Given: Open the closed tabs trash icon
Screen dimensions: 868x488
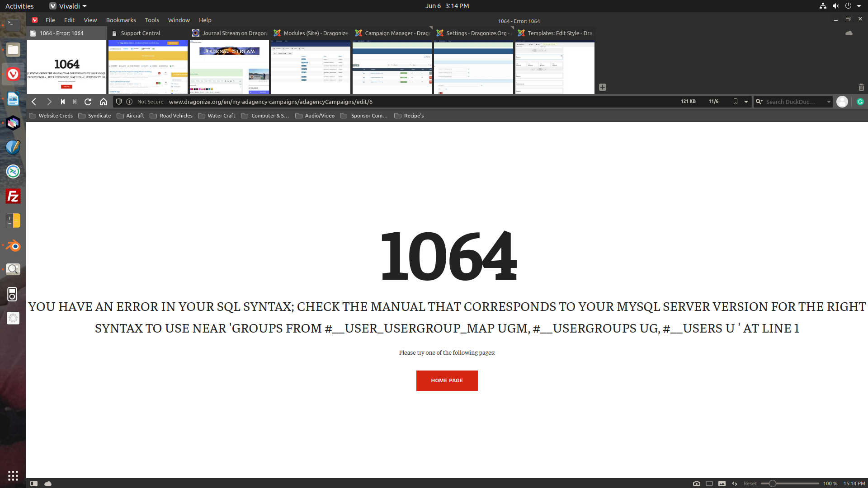Looking at the screenshot, I should click(861, 87).
